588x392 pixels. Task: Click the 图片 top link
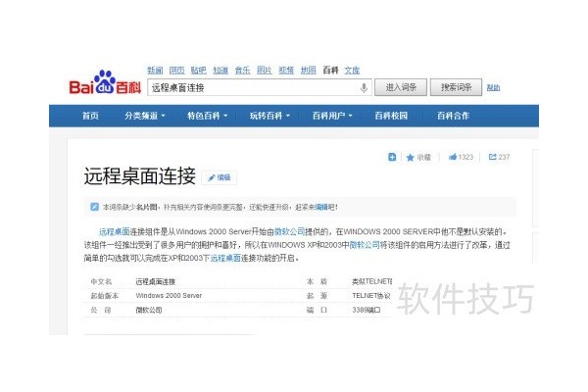pos(265,71)
